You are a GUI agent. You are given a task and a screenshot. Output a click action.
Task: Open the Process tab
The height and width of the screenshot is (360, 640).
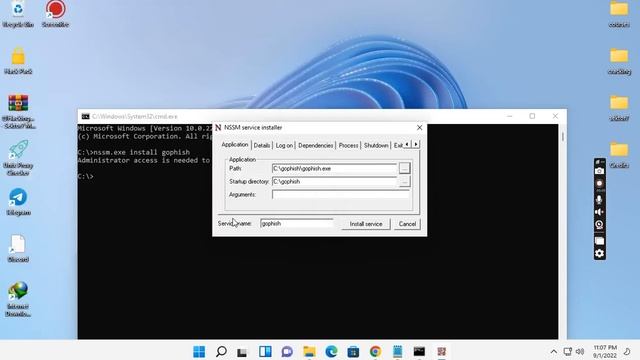pyautogui.click(x=349, y=145)
